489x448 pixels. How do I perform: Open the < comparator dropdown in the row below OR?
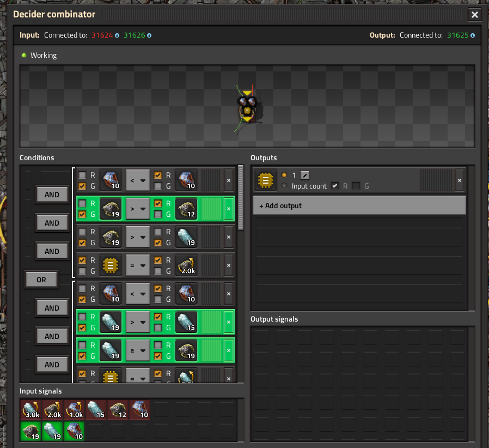point(138,293)
